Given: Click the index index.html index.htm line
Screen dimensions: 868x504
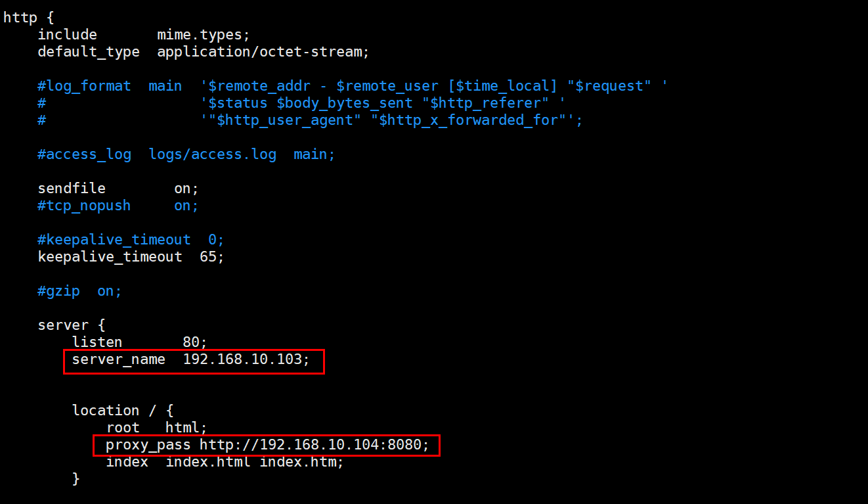Looking at the screenshot, I should coord(225,462).
